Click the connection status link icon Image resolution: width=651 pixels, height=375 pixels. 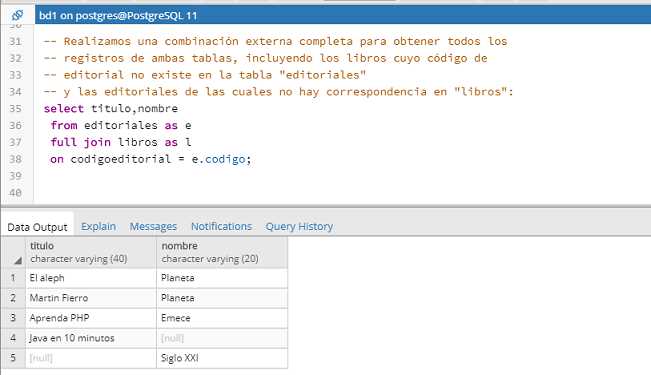(17, 15)
